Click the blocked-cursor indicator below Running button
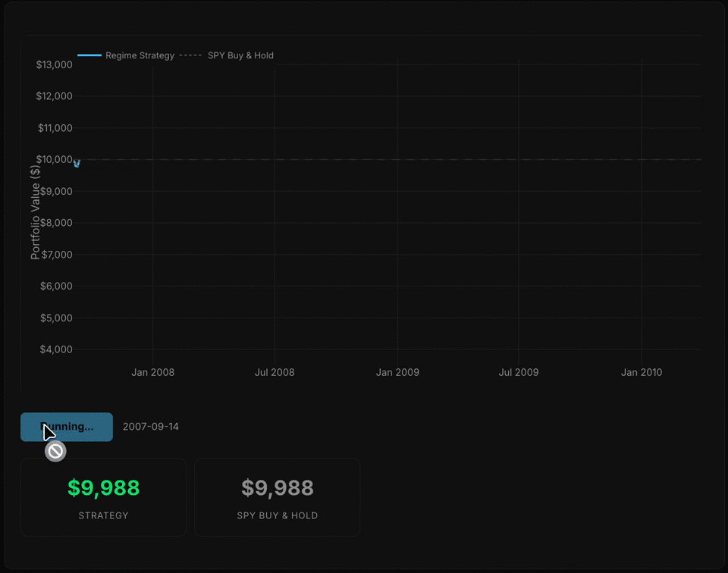 pyautogui.click(x=55, y=450)
